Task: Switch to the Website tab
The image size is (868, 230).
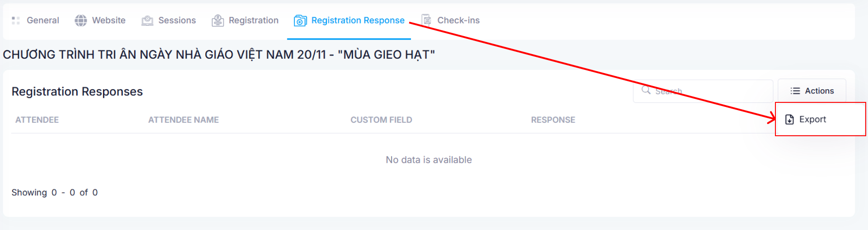Action: (x=108, y=21)
